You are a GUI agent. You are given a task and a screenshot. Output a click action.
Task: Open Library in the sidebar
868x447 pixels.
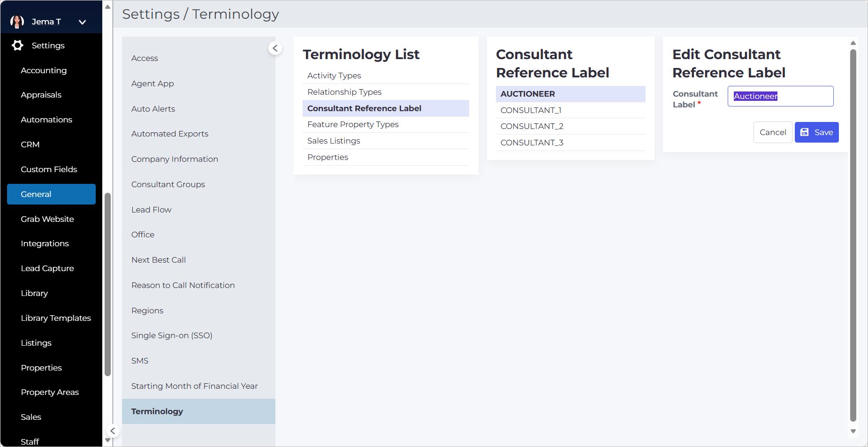(34, 293)
